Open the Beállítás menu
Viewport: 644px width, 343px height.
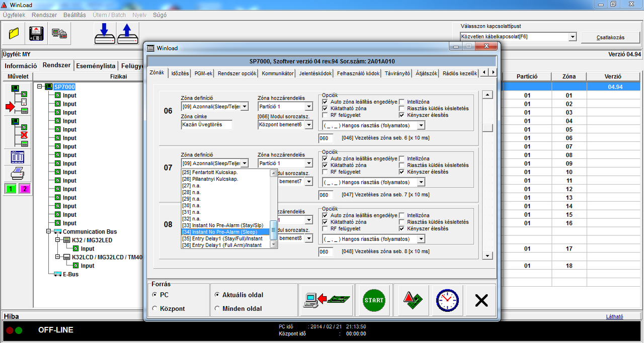74,15
